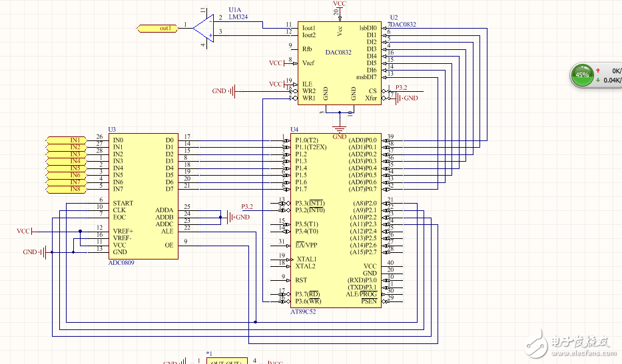
Task: Select the IN4 input port
Action: (x=66, y=161)
